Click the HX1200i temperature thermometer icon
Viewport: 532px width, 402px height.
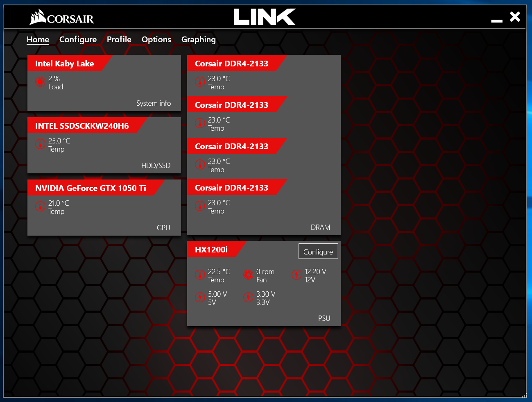click(x=199, y=275)
